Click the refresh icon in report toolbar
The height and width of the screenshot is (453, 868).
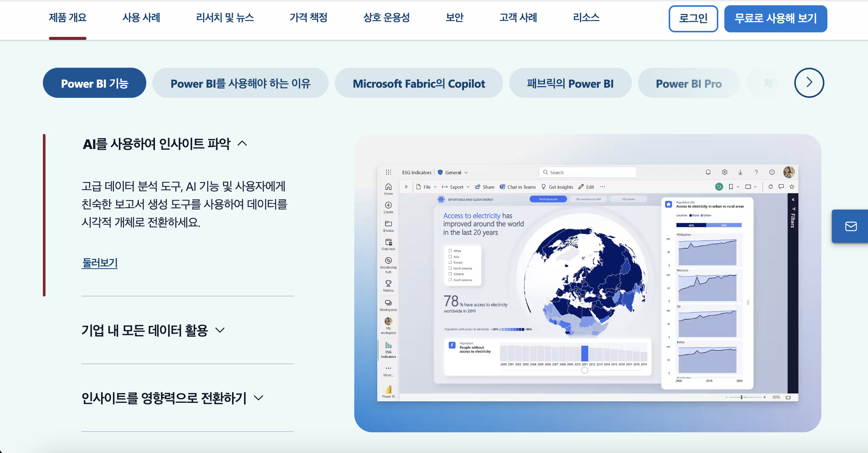771,187
